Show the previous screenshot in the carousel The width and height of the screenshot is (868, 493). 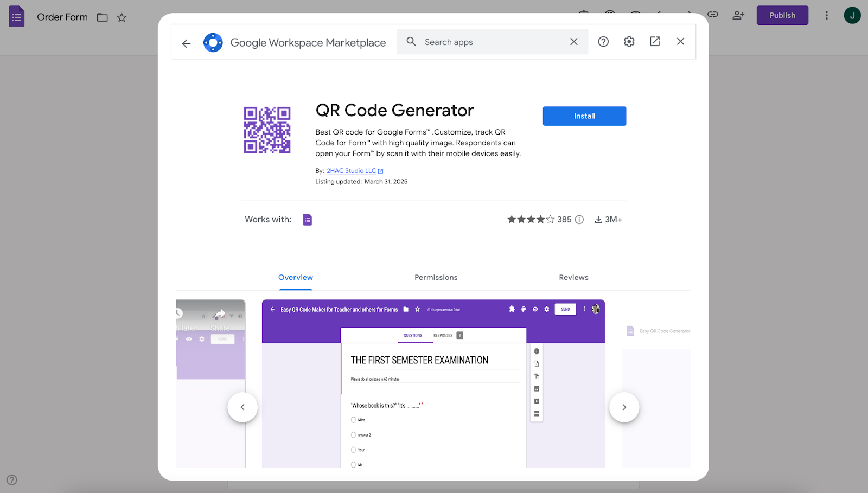click(x=242, y=407)
